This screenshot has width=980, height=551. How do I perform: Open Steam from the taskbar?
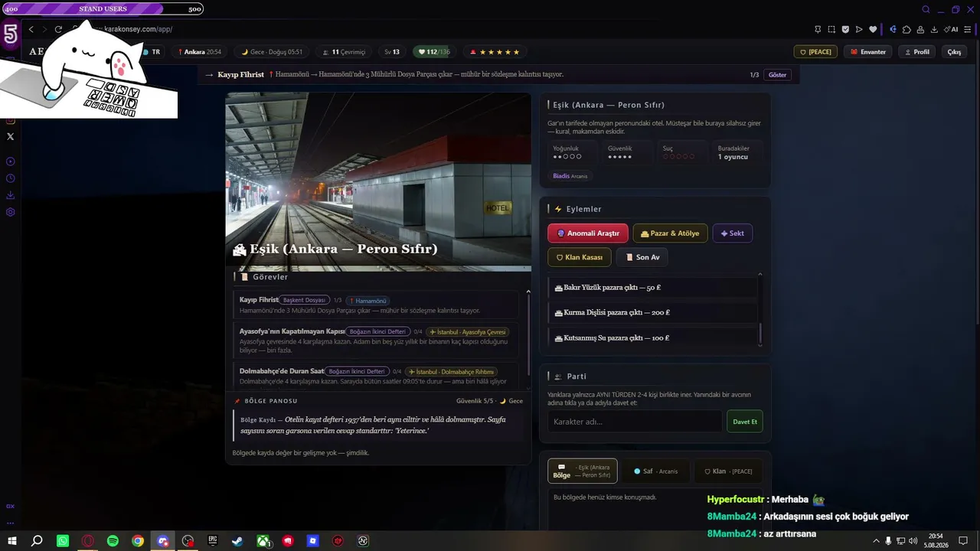tap(238, 541)
